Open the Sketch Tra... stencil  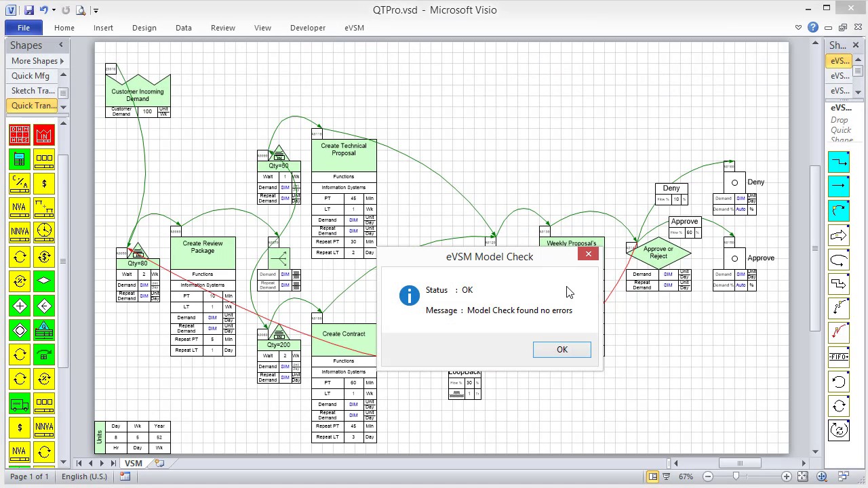coord(33,91)
